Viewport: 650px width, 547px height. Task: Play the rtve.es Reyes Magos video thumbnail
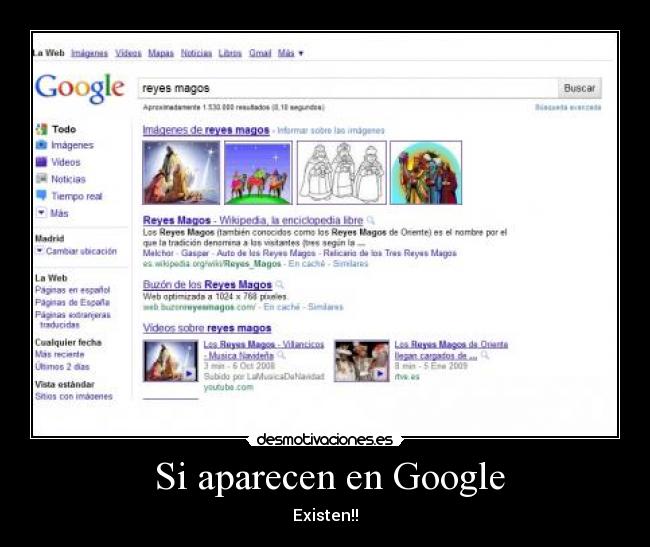coord(362,361)
